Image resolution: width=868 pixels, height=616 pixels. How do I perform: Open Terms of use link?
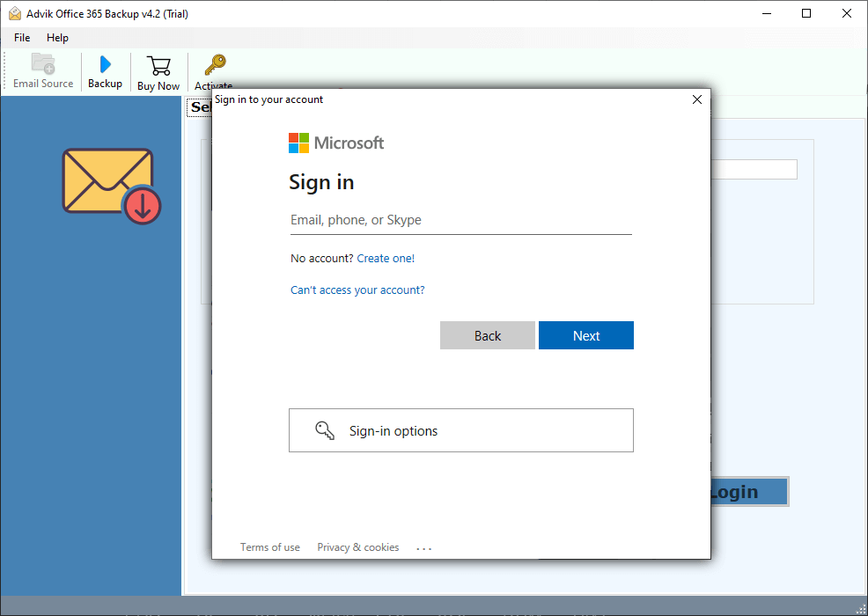[269, 547]
